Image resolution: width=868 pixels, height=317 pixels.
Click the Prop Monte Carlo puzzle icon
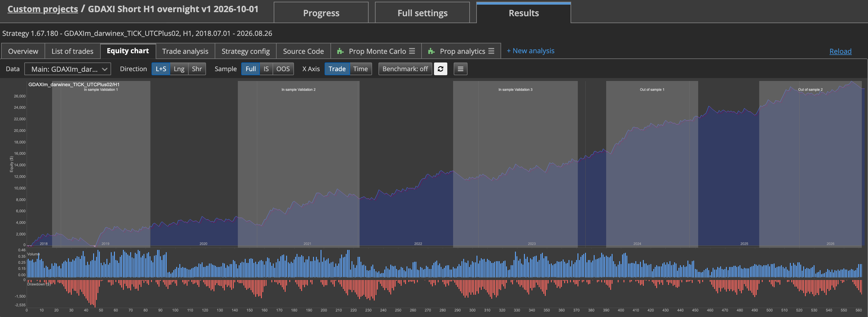coord(340,51)
